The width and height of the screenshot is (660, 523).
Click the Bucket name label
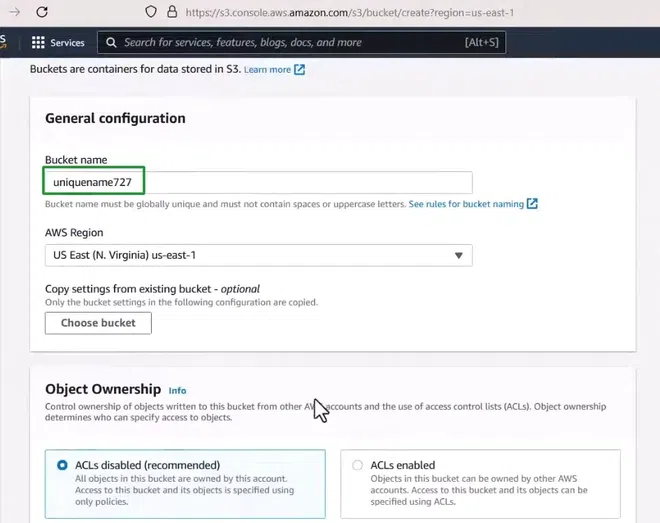click(76, 160)
